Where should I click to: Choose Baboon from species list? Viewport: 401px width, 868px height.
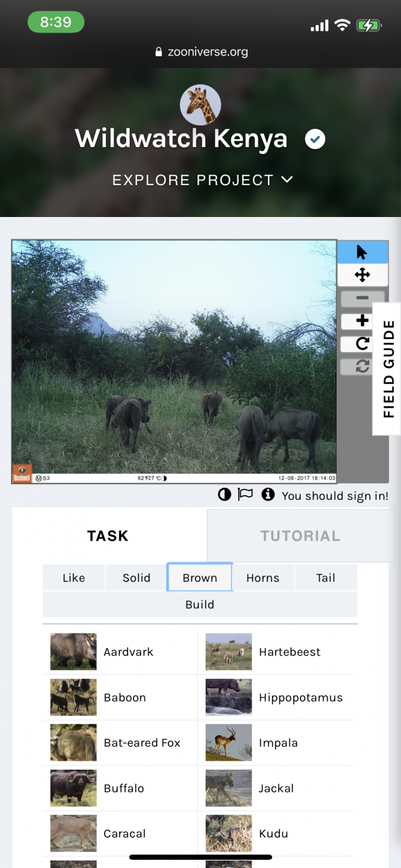(121, 697)
